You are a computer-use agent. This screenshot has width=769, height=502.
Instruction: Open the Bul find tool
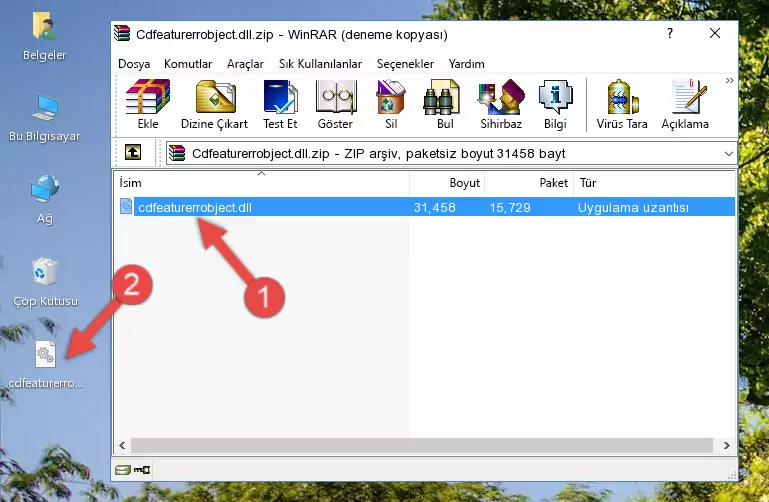coord(445,104)
